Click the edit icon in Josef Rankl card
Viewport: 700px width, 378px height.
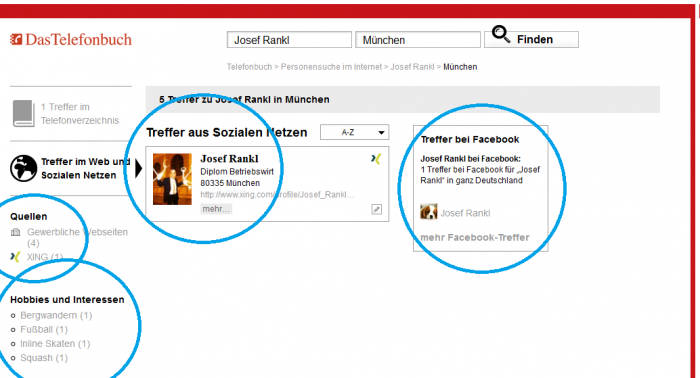[x=376, y=209]
